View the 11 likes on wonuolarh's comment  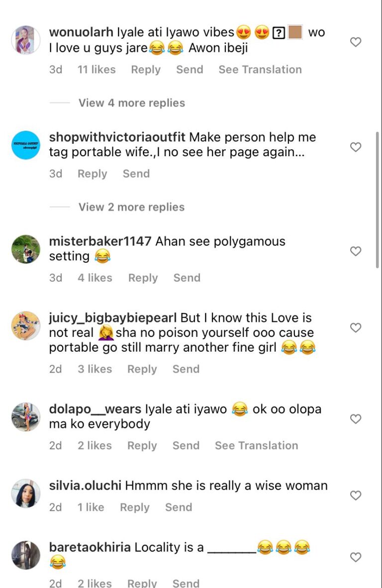pos(96,70)
